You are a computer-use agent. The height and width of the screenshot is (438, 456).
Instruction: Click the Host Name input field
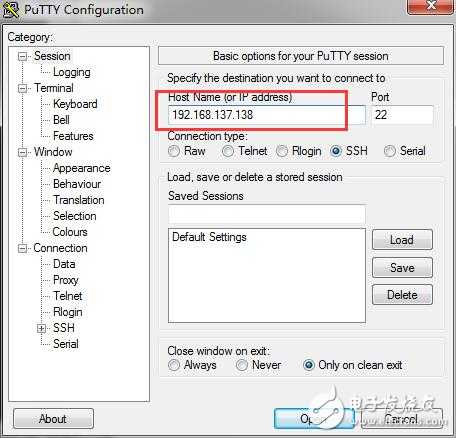[267, 115]
